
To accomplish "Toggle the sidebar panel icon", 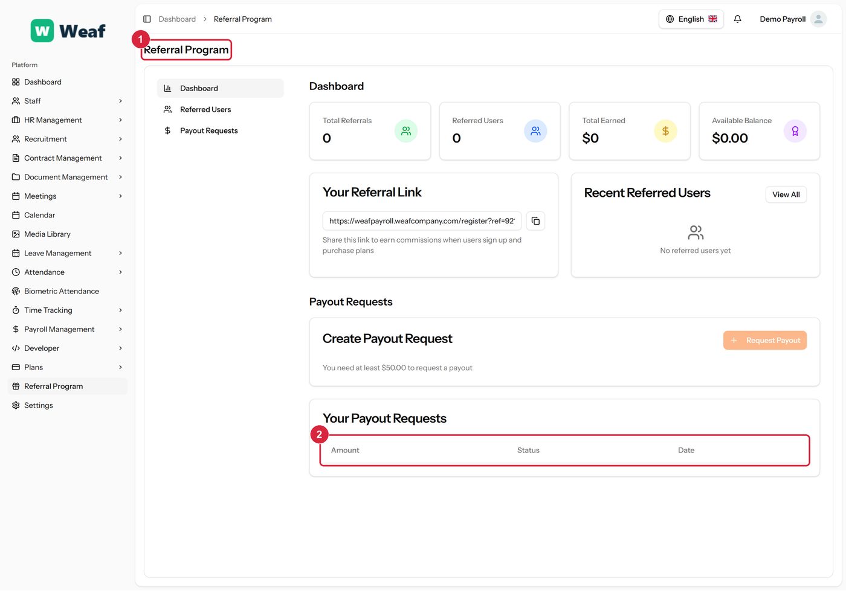I will (x=147, y=19).
